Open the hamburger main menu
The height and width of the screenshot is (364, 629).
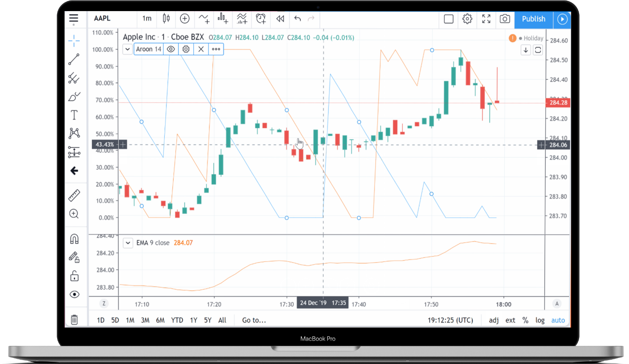pos(74,18)
